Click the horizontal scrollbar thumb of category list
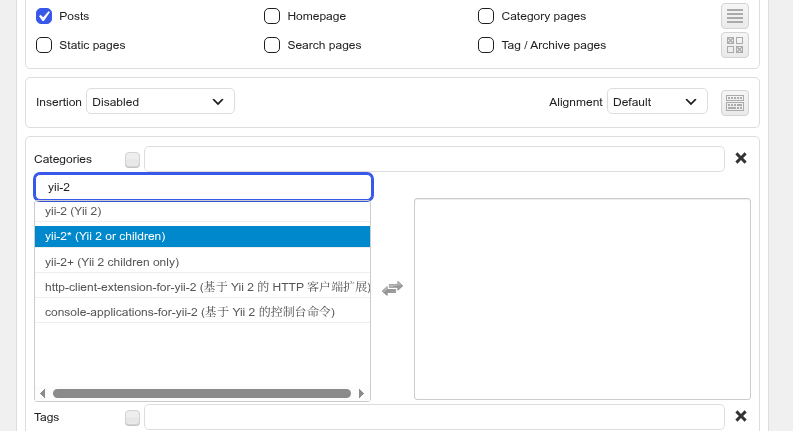Image resolution: width=793 pixels, height=431 pixels. (202, 394)
